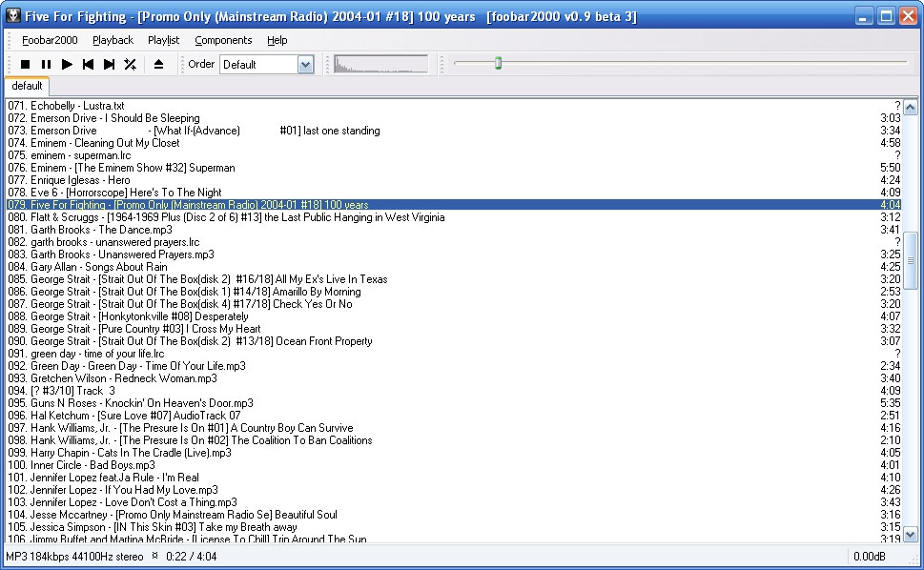Pause the current track
The height and width of the screenshot is (570, 924).
(x=46, y=64)
